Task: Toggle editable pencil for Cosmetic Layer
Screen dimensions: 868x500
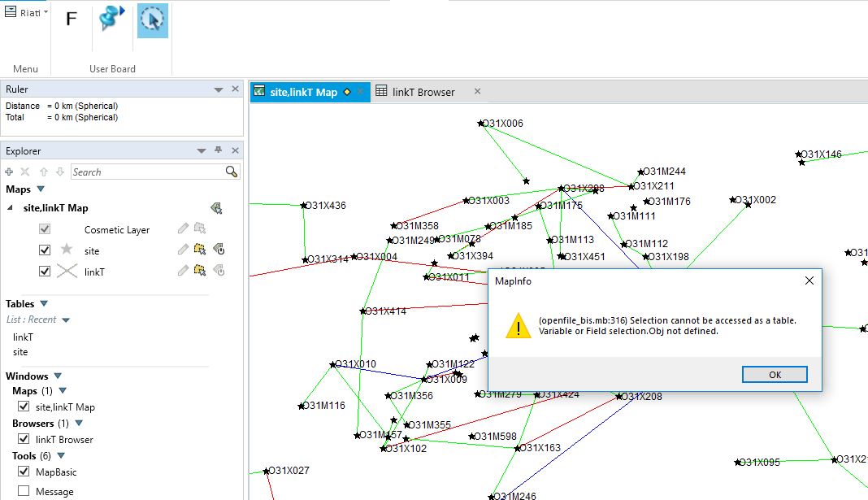Action: click(183, 228)
